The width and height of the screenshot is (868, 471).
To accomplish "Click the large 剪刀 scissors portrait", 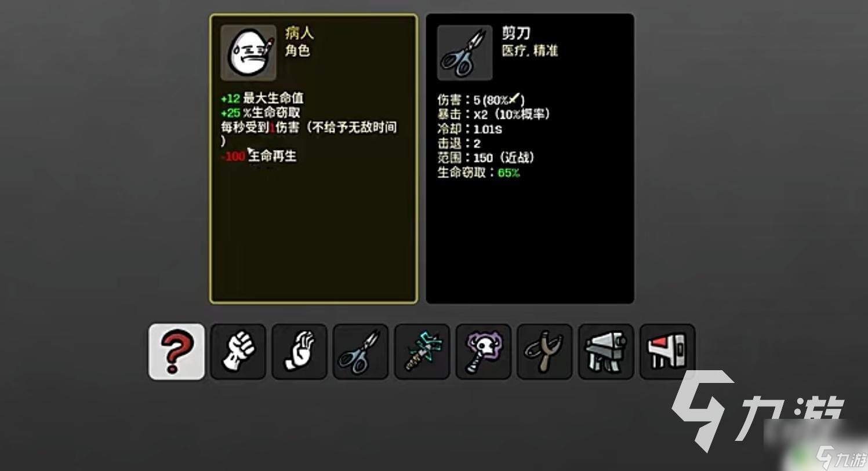I will click(x=465, y=53).
